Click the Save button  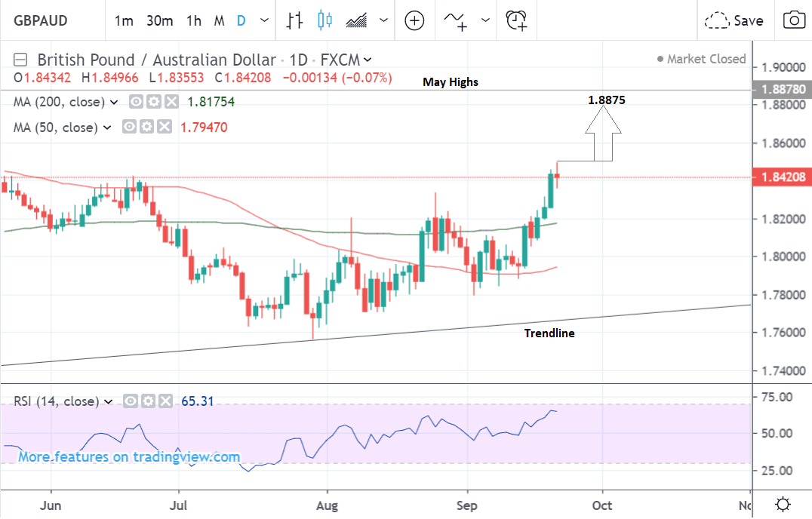tap(735, 20)
